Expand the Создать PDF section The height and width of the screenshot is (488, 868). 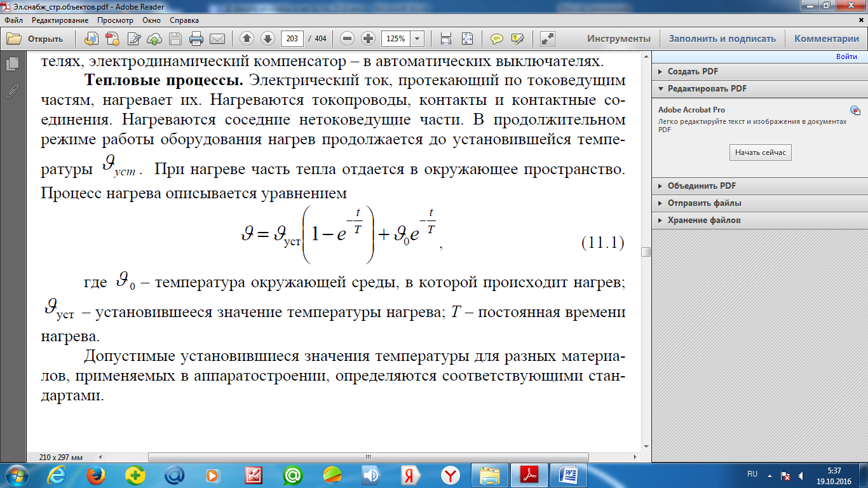coord(759,72)
